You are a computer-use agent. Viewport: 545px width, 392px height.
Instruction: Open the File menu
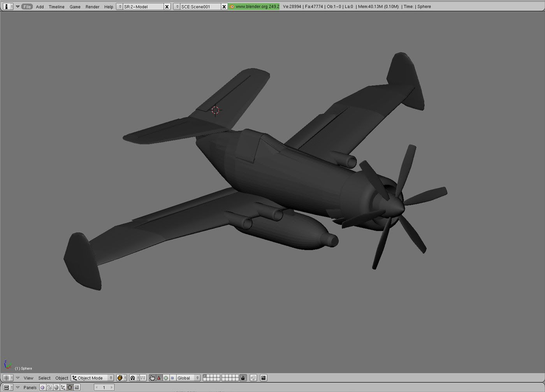coord(27,7)
